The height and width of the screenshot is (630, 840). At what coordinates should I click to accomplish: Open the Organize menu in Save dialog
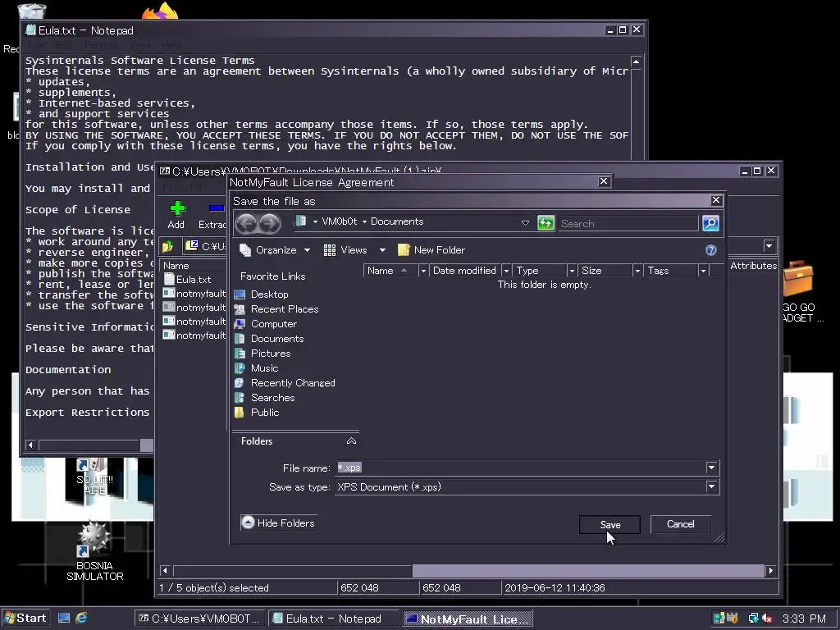tap(275, 250)
